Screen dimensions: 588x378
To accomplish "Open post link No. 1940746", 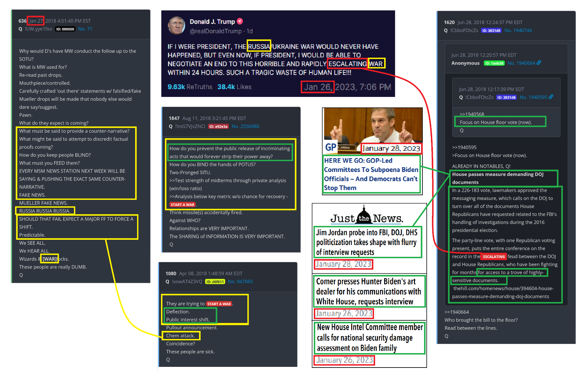I will (x=518, y=30).
